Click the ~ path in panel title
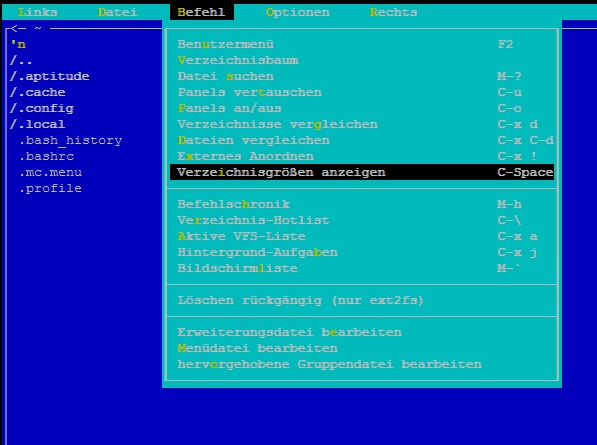 [x=38, y=28]
